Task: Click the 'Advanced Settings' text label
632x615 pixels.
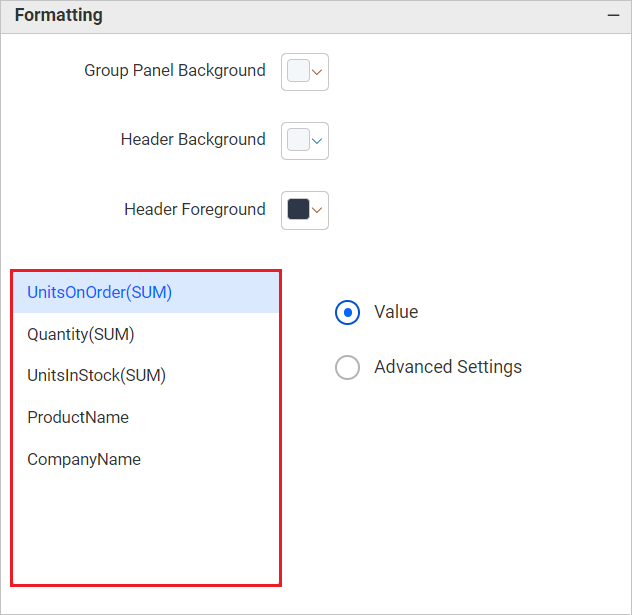Action: coord(448,367)
